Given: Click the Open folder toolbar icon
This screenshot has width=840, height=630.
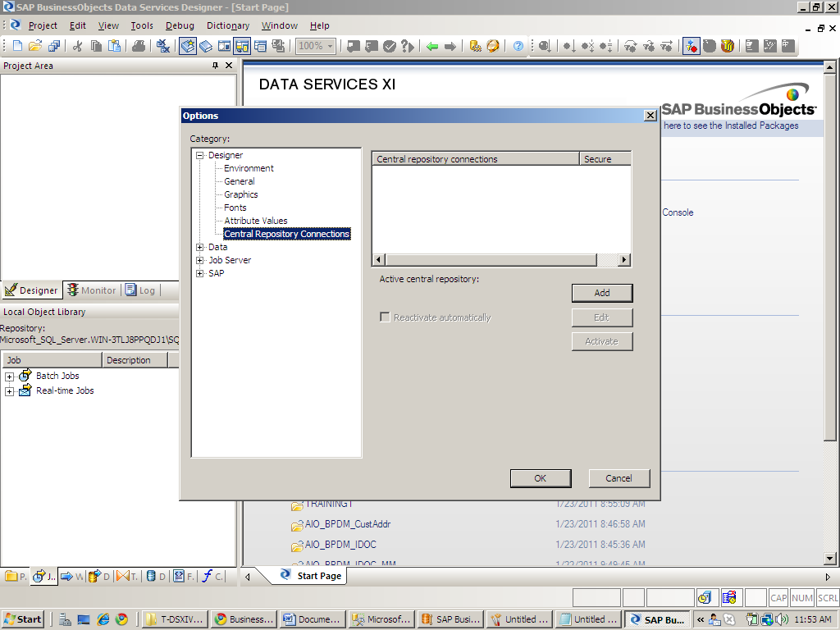Looking at the screenshot, I should click(35, 46).
